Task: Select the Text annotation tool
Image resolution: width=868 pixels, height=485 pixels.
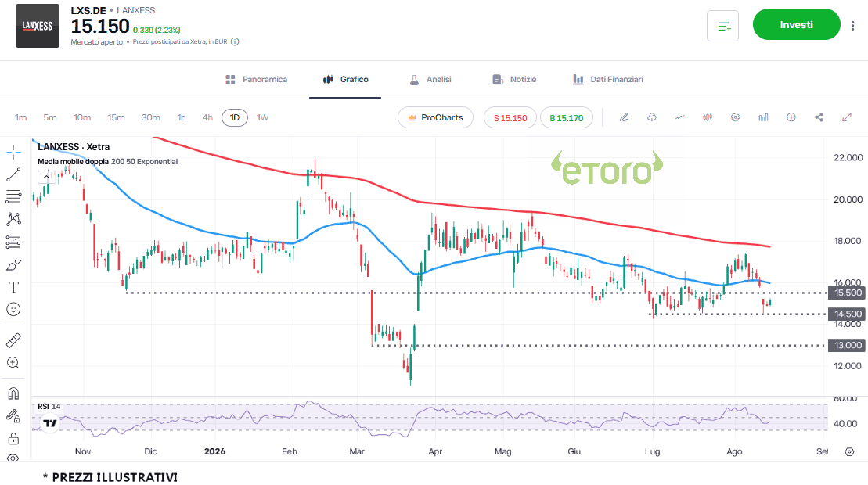Action: tap(13, 287)
